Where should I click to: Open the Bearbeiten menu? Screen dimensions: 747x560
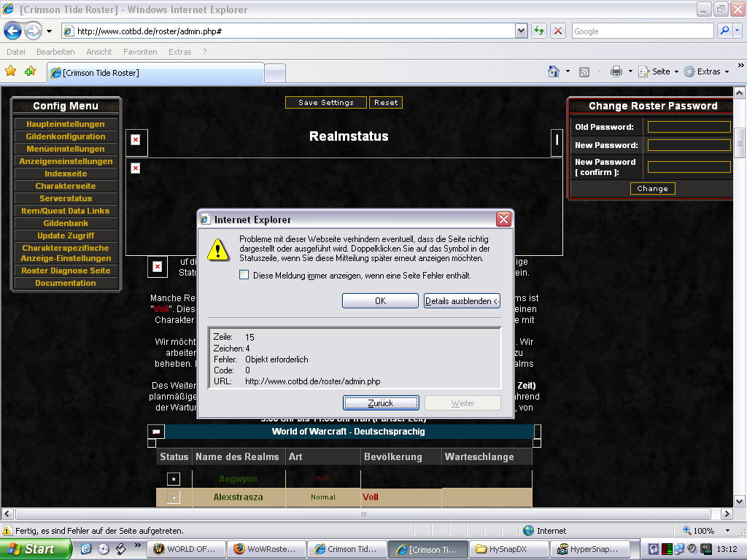55,52
